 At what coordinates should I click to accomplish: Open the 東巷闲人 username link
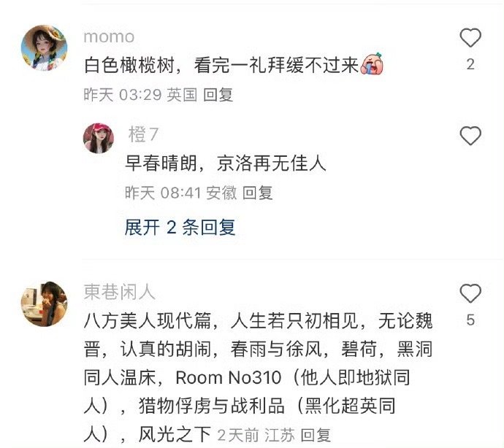(x=120, y=293)
